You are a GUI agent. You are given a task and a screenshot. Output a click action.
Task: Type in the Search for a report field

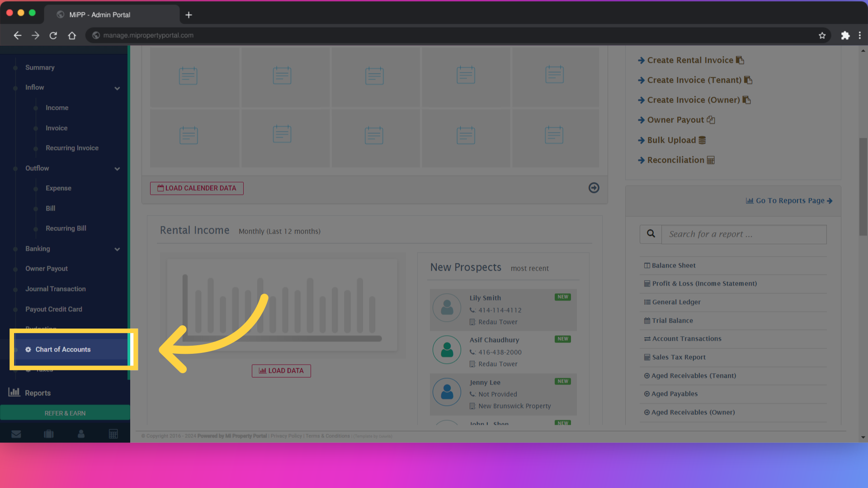[744, 234]
